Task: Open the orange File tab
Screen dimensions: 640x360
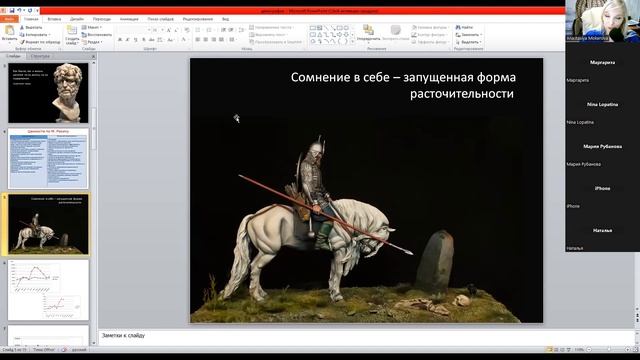Action: click(x=9, y=19)
